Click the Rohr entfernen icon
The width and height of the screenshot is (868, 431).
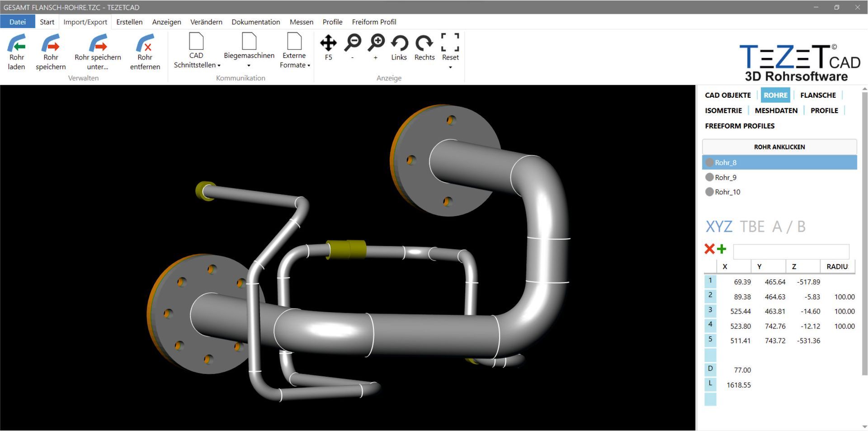[x=145, y=44]
